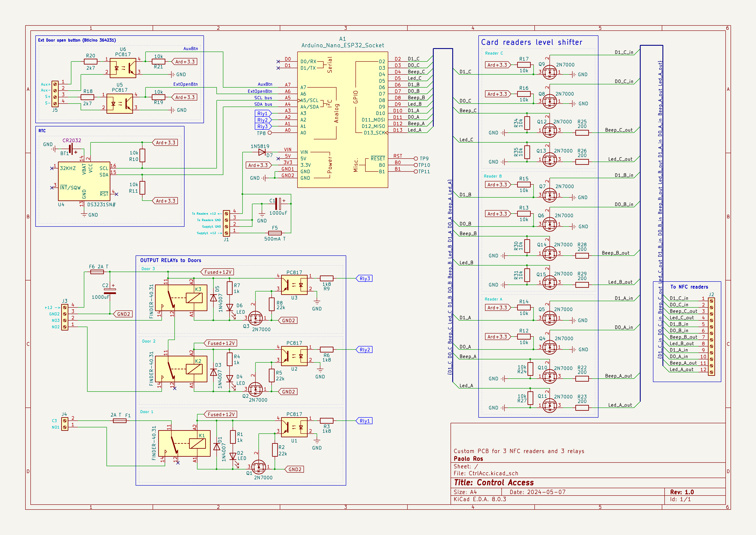Click the C1 1000uF capacitor symbol
This screenshot has height=535, width=756.
(278, 204)
